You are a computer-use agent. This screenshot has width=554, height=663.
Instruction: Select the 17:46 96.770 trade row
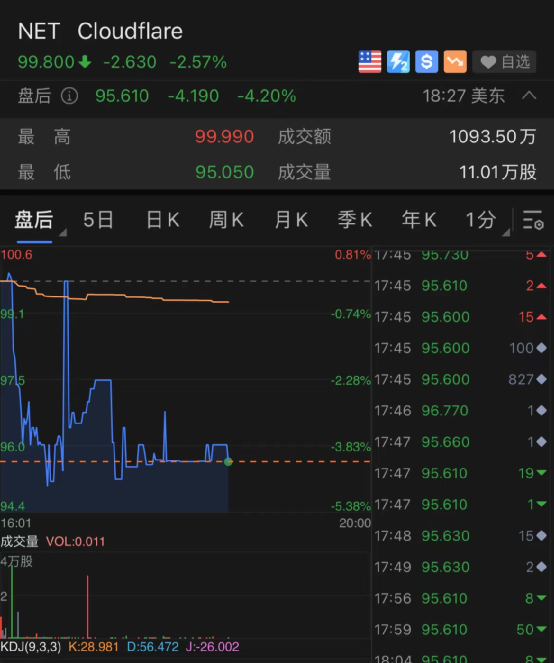click(461, 411)
